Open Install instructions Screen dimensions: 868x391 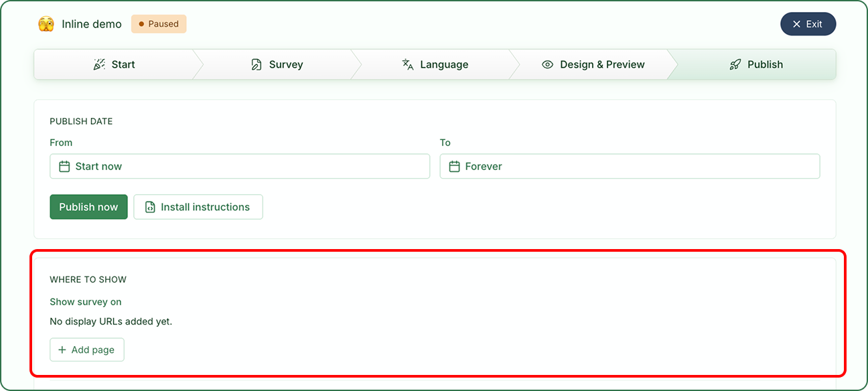point(198,207)
